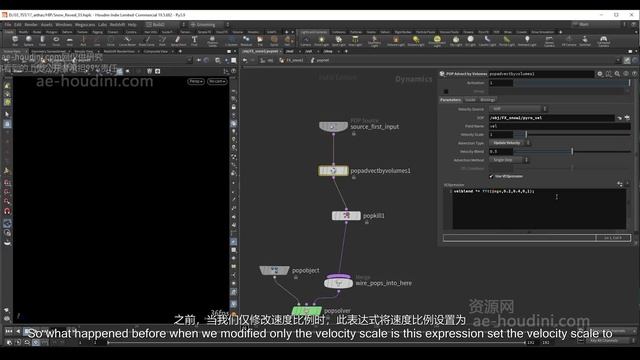Select the popobject node
Image resolution: width=640 pixels, height=360 pixels.
[274, 270]
